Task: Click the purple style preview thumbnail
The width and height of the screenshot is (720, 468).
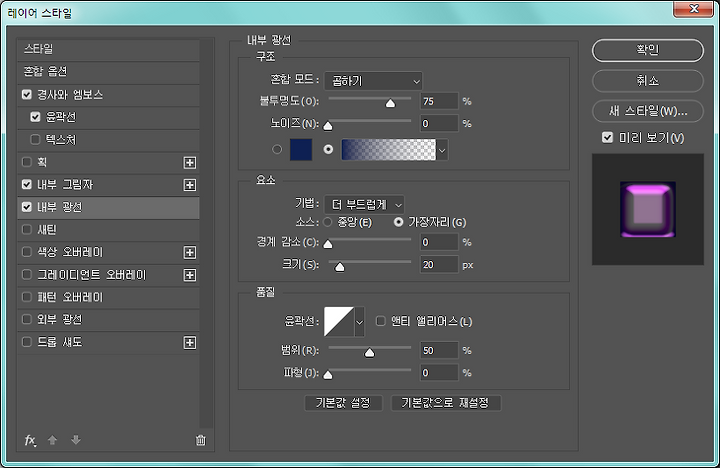Action: coord(647,209)
